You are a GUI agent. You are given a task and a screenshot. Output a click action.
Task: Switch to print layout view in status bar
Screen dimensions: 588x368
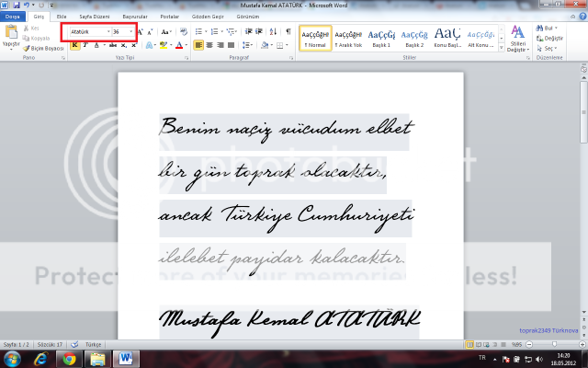pos(469,344)
